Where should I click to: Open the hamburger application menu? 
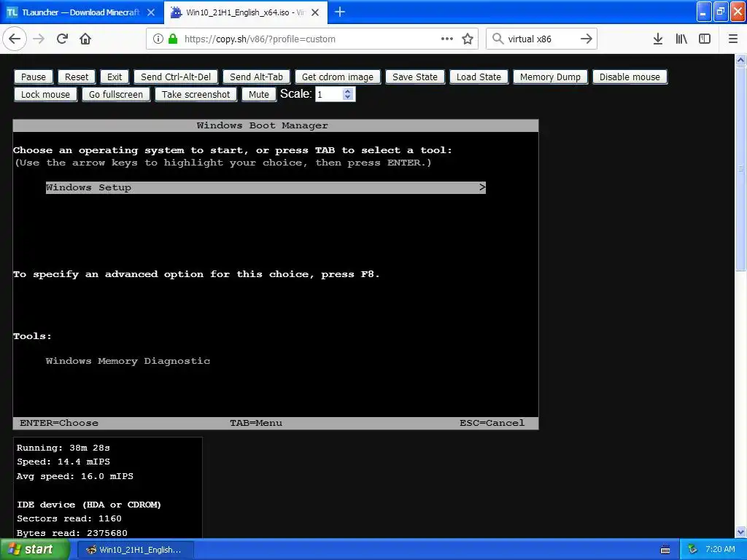[733, 39]
